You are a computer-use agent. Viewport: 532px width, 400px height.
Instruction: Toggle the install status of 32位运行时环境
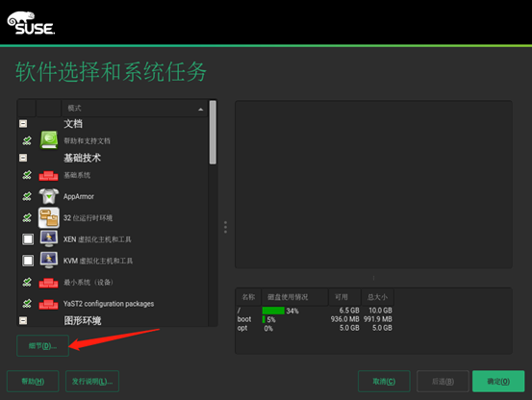click(x=27, y=217)
